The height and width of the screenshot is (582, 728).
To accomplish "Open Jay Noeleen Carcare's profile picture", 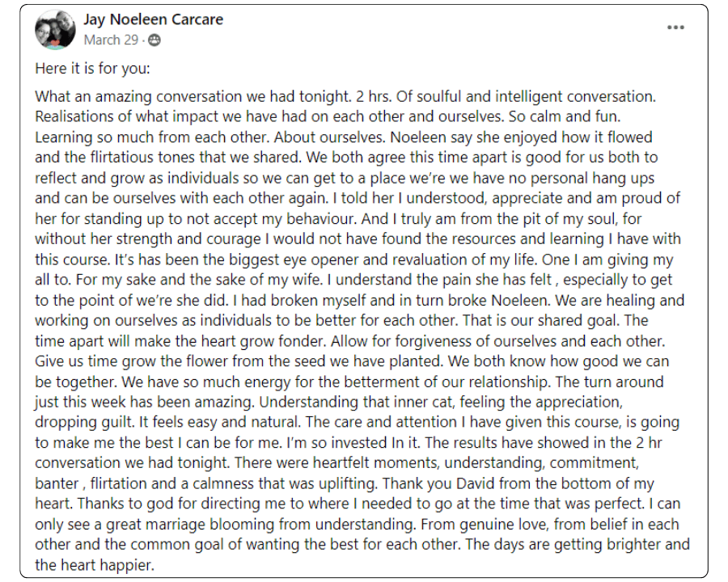I will tap(55, 29).
